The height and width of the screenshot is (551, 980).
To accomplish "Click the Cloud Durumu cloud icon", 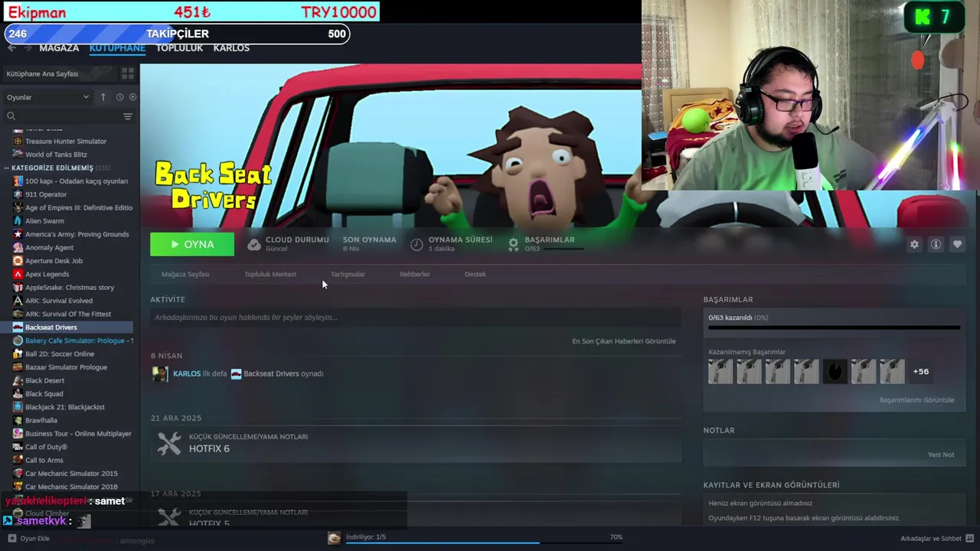I will tap(254, 244).
